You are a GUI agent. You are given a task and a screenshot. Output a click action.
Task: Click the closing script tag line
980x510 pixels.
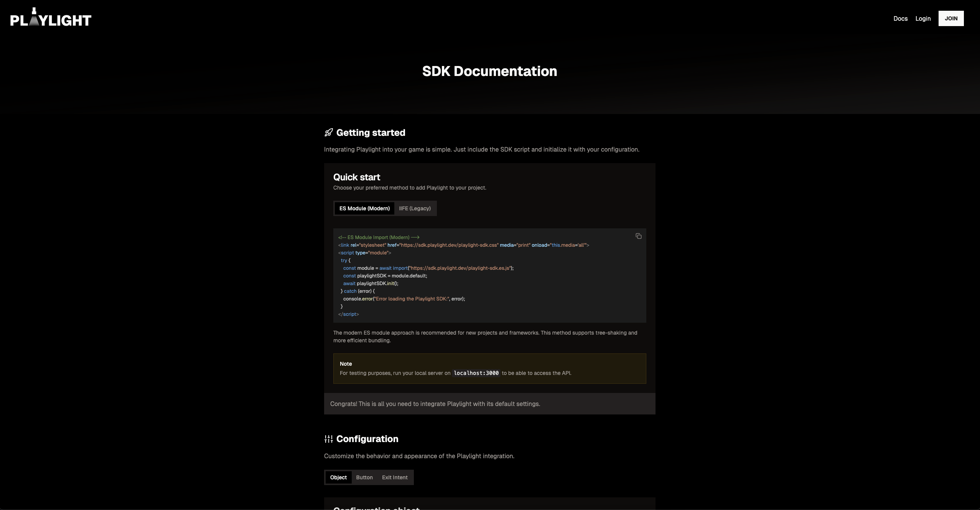pos(348,314)
